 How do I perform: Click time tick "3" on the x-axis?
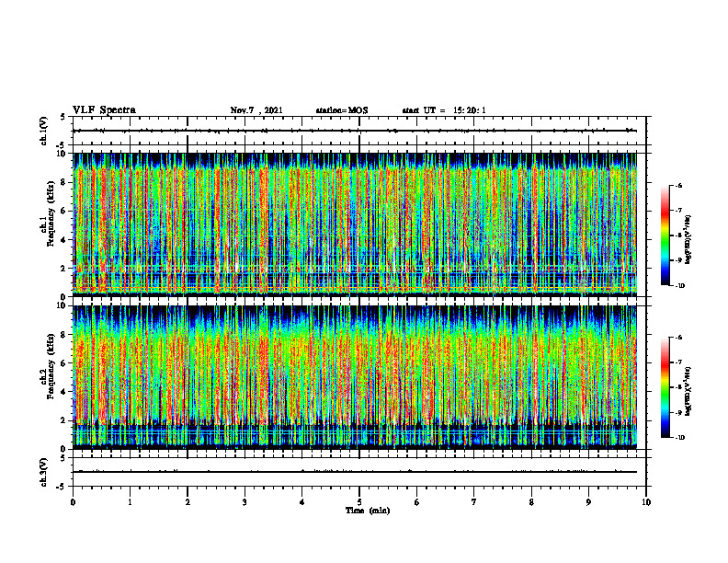[x=245, y=502]
